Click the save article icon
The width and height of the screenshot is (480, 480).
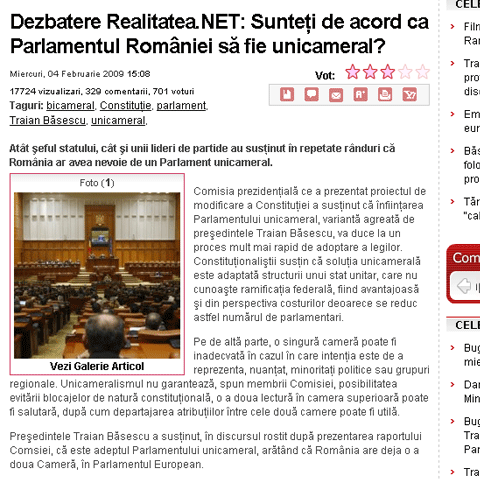tap(287, 95)
